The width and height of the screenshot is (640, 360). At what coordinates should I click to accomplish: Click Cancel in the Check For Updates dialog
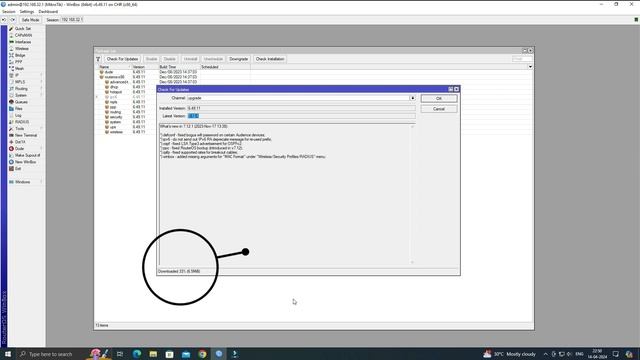click(x=439, y=109)
